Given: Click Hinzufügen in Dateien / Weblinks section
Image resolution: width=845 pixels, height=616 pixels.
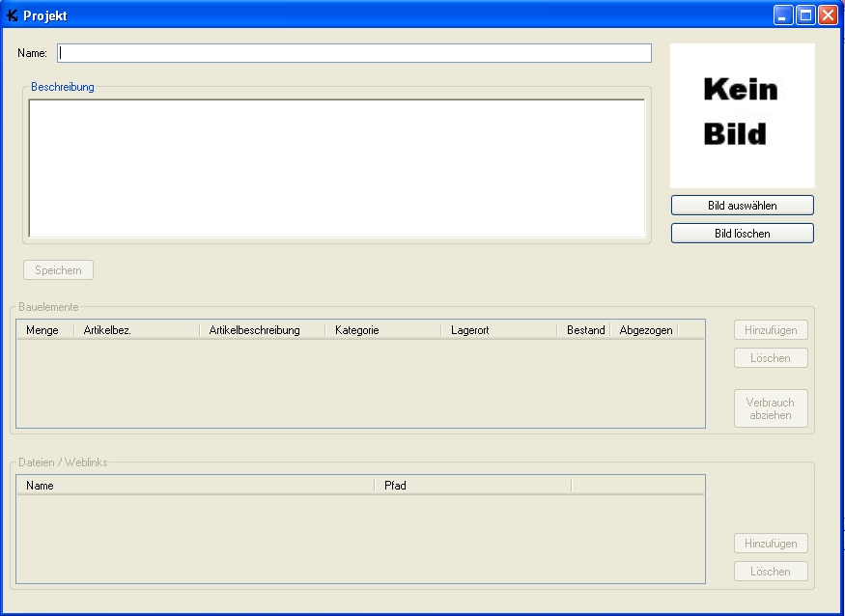Looking at the screenshot, I should tap(771, 544).
